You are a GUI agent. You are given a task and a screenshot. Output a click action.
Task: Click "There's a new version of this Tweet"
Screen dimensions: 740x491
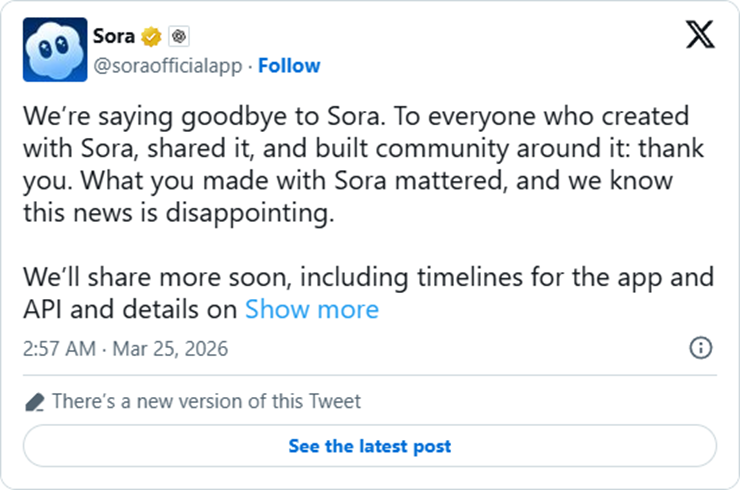click(x=206, y=402)
